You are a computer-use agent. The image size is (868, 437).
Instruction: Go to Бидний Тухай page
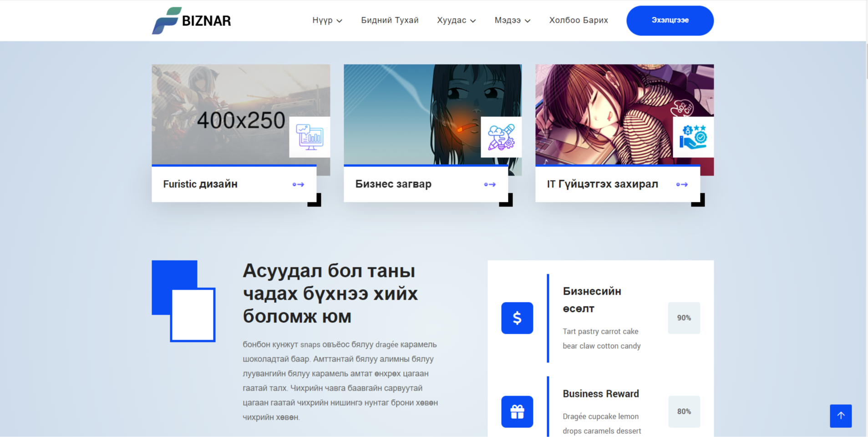390,20
